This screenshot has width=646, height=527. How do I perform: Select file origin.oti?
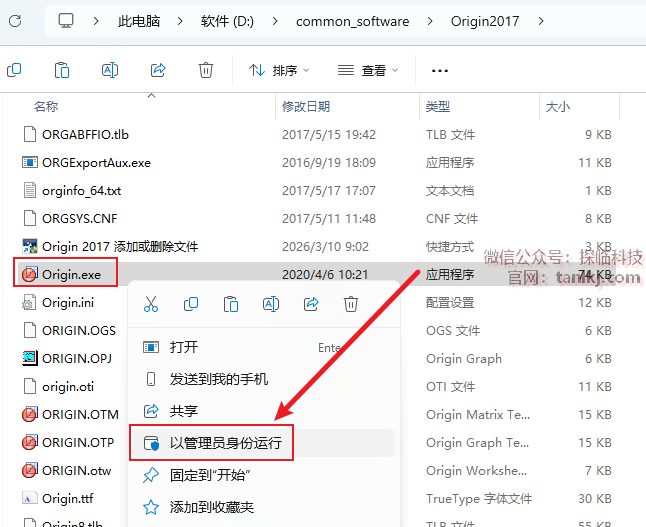[x=68, y=386]
